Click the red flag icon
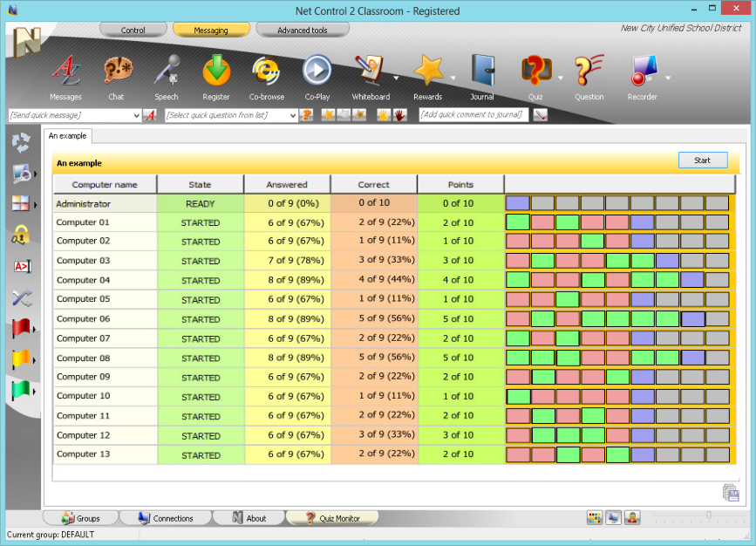 [21, 329]
